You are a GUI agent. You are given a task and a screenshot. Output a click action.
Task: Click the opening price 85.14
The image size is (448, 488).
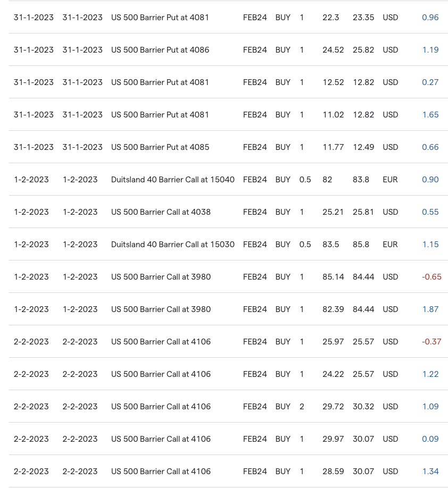[333, 277]
